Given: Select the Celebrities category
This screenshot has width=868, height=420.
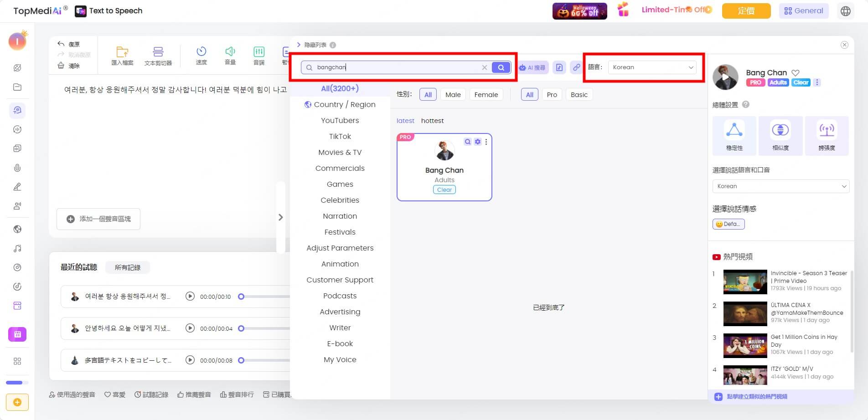Looking at the screenshot, I should click(x=340, y=200).
